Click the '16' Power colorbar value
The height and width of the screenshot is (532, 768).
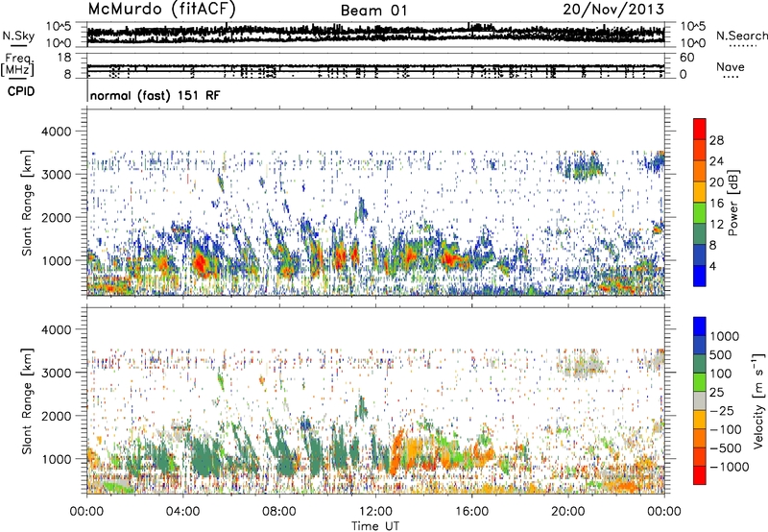pyautogui.click(x=716, y=204)
